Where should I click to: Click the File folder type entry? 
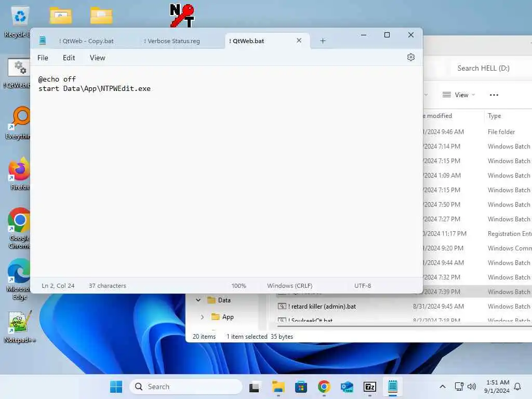[501, 131]
